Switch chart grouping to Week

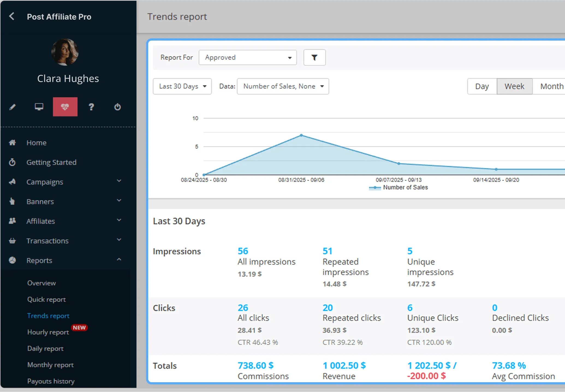pyautogui.click(x=515, y=86)
